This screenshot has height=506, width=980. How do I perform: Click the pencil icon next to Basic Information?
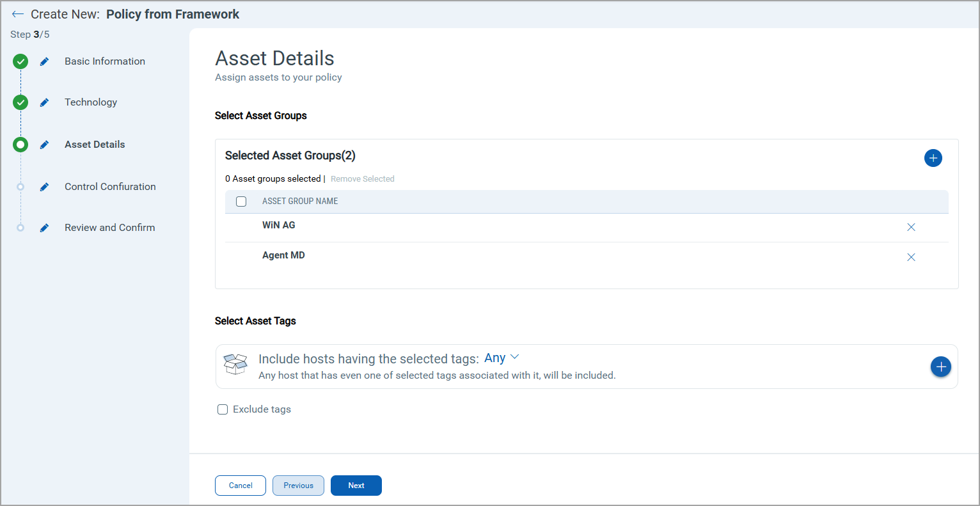pos(44,61)
